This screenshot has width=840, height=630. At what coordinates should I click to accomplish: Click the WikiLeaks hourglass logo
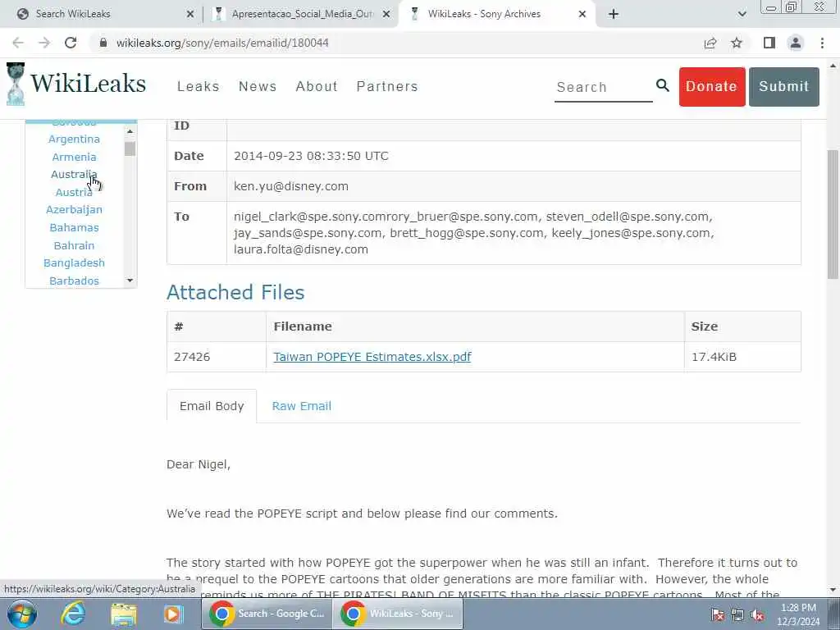click(x=16, y=84)
